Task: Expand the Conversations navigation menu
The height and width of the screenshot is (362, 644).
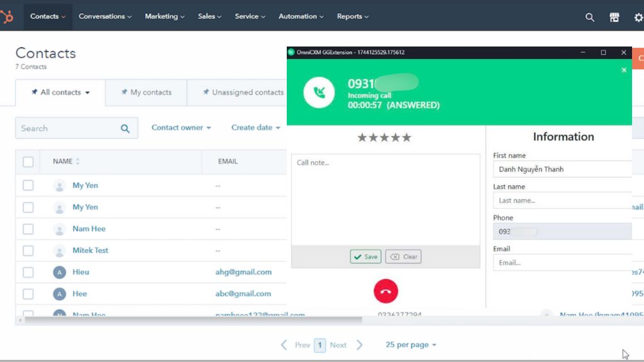Action: (105, 16)
